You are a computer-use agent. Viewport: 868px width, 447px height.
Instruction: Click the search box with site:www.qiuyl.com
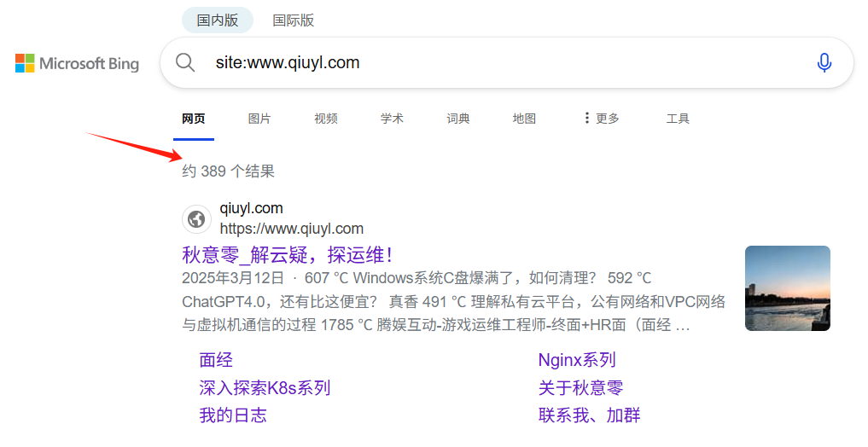point(506,62)
